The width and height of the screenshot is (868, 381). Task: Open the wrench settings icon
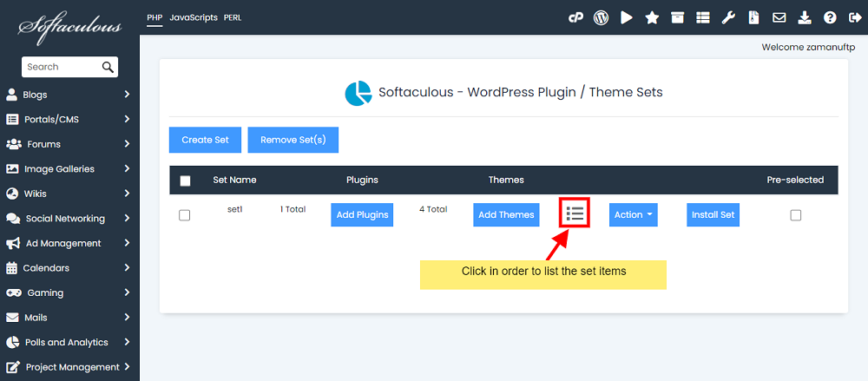point(728,17)
